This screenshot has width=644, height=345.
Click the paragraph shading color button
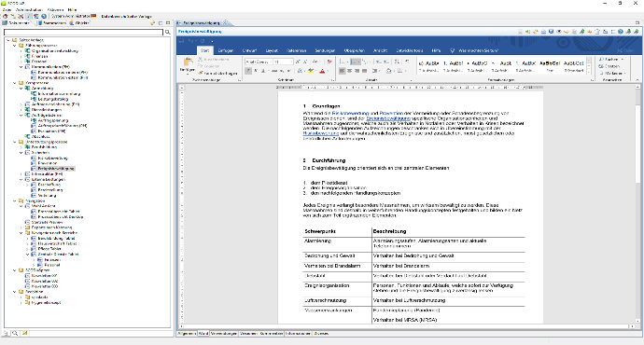(388, 71)
